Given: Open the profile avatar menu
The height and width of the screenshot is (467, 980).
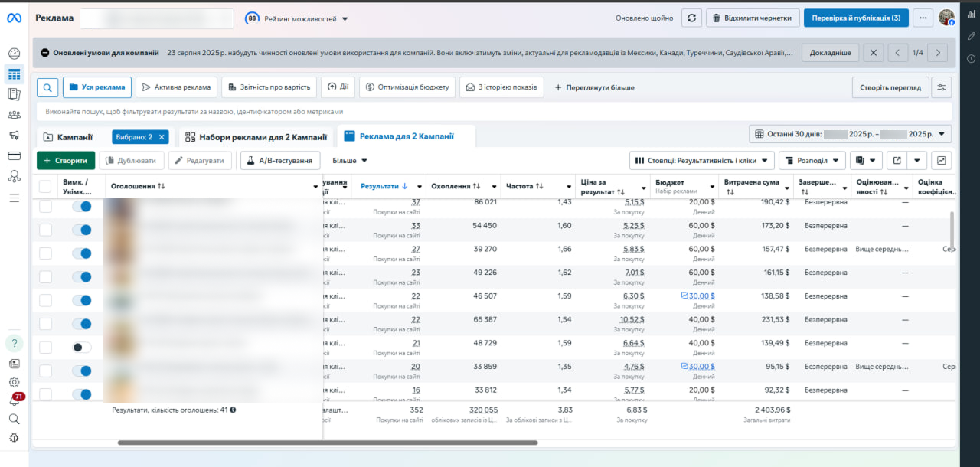Looking at the screenshot, I should (x=946, y=18).
